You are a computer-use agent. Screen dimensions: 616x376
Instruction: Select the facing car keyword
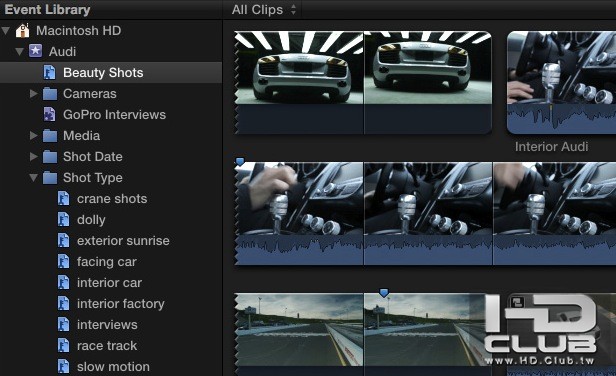(x=106, y=262)
